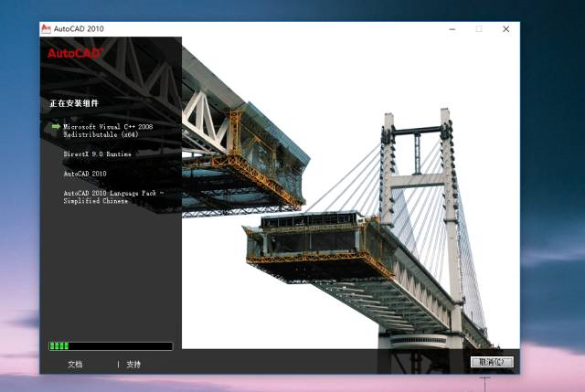Click the "AutoCAD 2010" window title text
The height and width of the screenshot is (392, 585).
tap(79, 28)
